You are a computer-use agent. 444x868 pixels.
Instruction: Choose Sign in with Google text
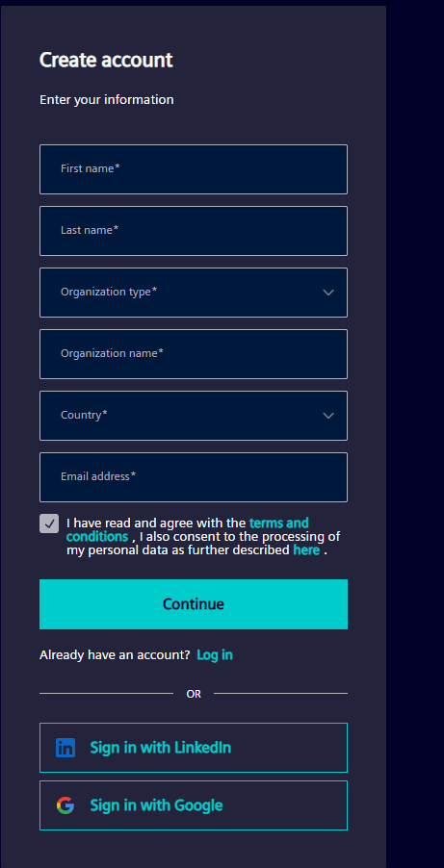tap(156, 804)
